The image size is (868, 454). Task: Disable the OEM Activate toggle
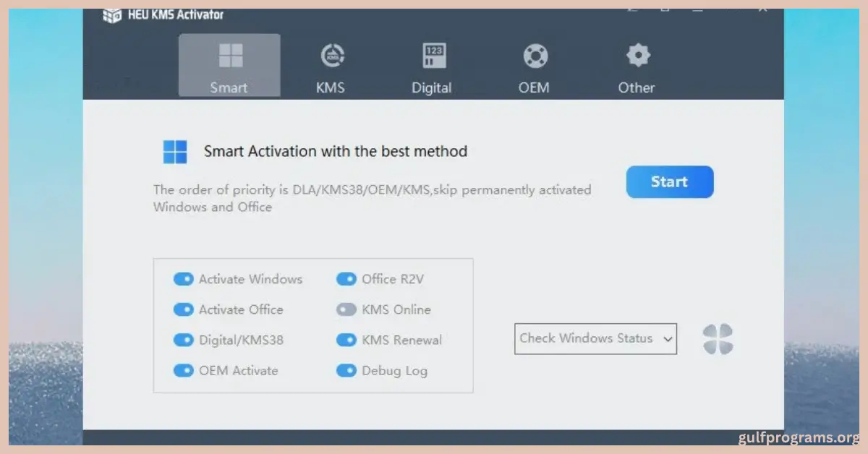point(184,370)
